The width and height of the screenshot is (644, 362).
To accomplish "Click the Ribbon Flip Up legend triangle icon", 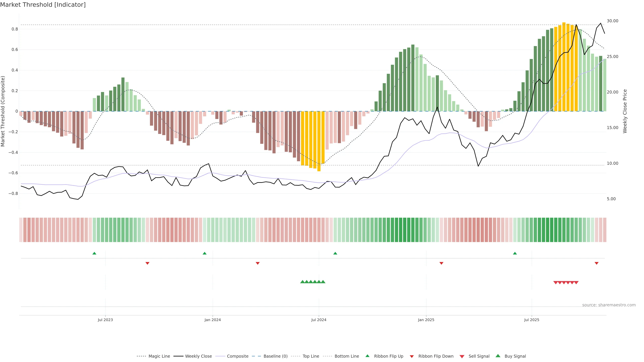I will (367, 356).
